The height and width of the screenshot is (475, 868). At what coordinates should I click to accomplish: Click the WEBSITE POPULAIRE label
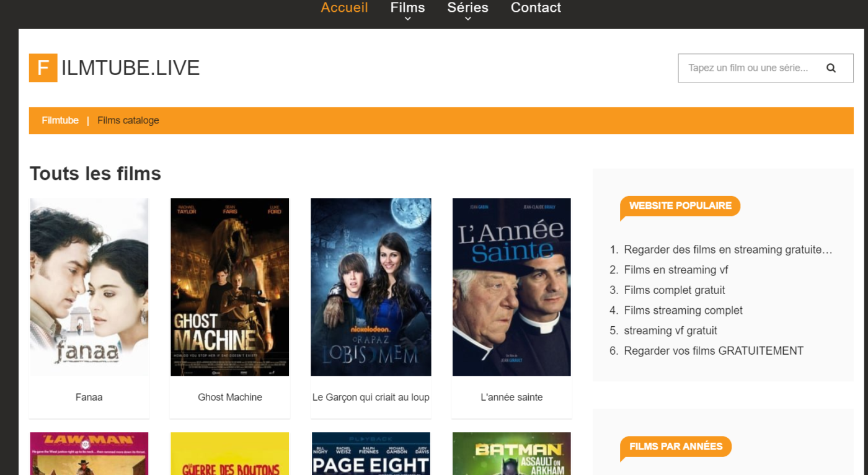point(680,206)
